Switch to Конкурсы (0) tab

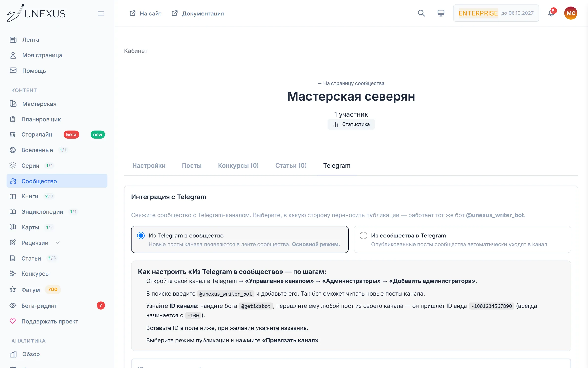pos(238,165)
